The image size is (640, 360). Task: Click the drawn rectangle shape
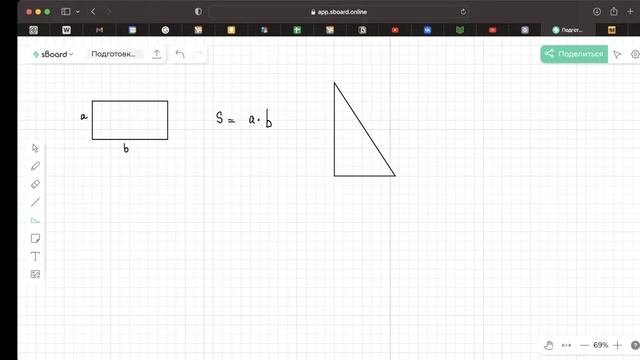pyautogui.click(x=130, y=120)
